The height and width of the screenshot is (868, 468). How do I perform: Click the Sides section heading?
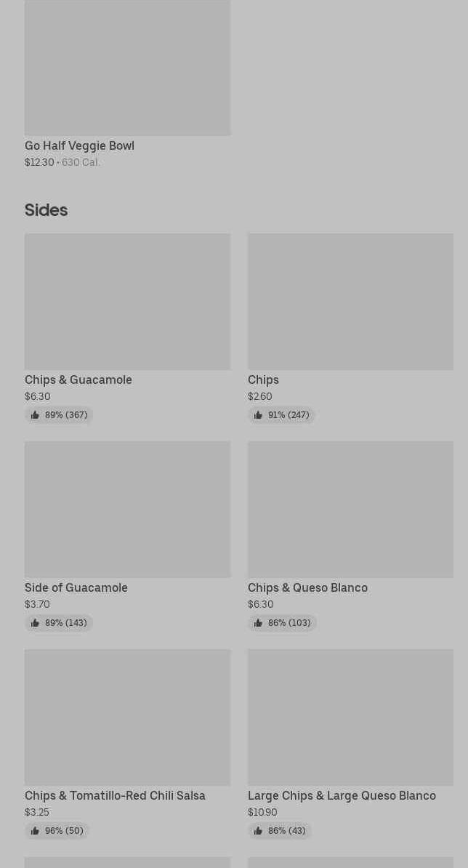tap(46, 210)
